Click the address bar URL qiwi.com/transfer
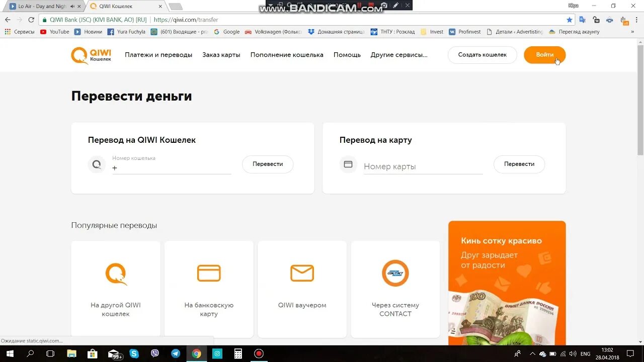 (x=186, y=20)
